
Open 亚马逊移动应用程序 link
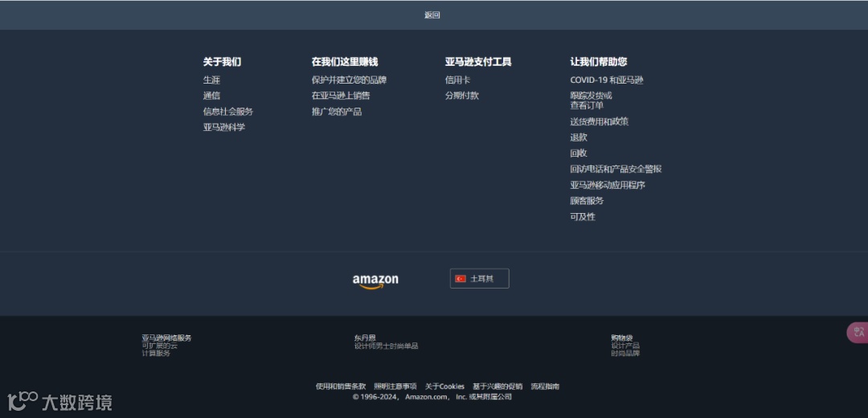click(x=608, y=186)
